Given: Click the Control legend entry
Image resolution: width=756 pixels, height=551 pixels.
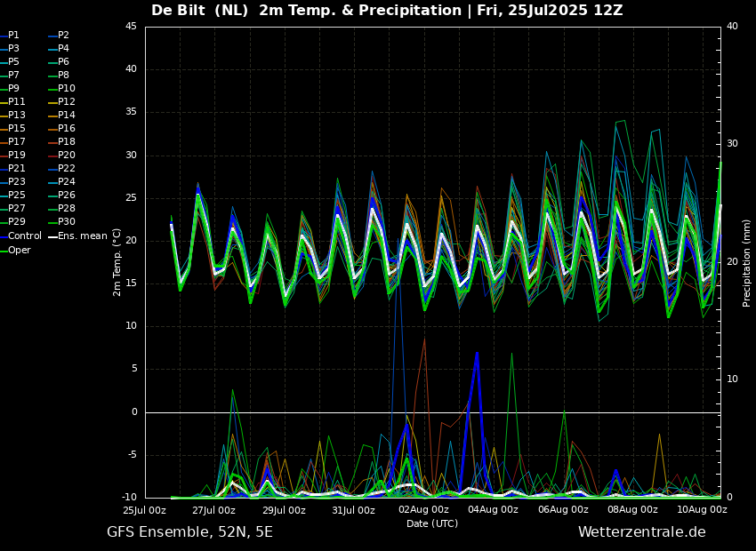Looking at the screenshot, I should [25, 236].
